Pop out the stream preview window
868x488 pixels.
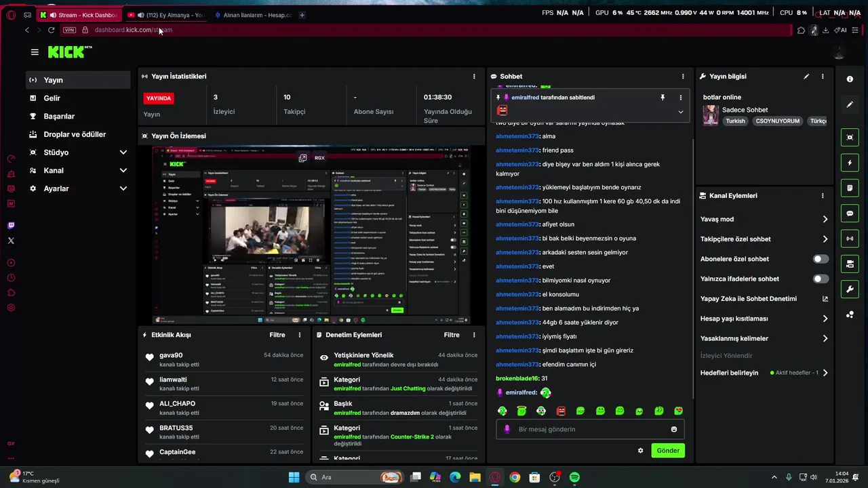point(302,158)
